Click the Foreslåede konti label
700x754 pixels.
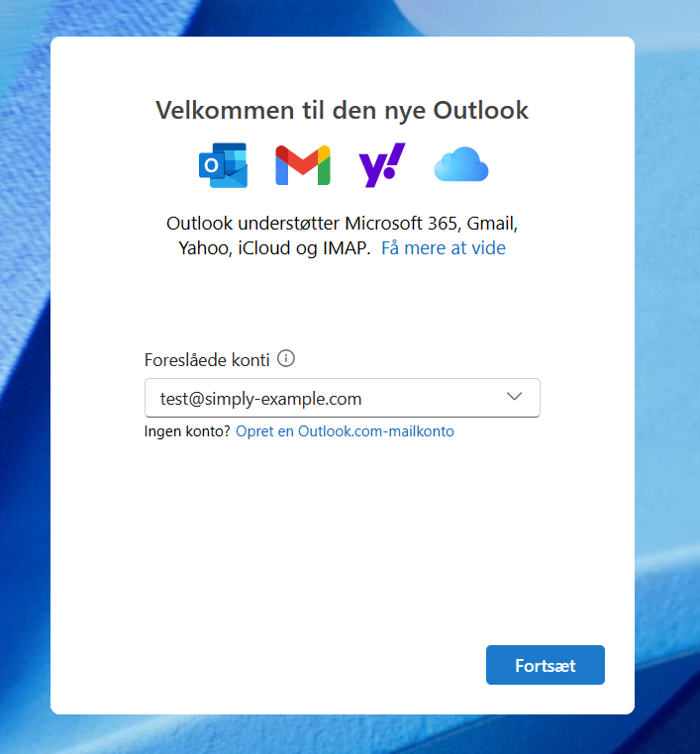207,360
